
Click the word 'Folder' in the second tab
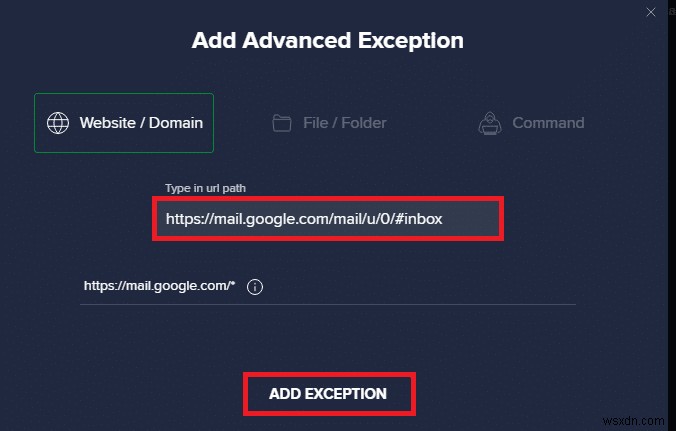364,123
